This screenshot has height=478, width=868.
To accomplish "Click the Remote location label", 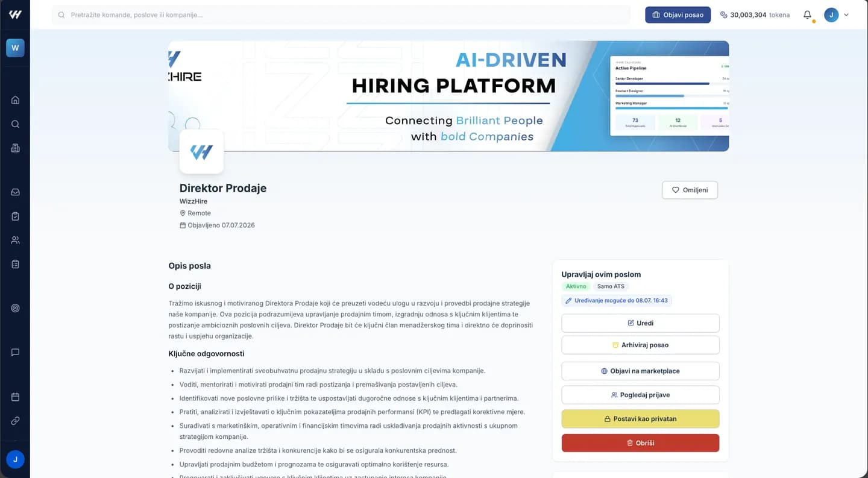I will 195,213.
